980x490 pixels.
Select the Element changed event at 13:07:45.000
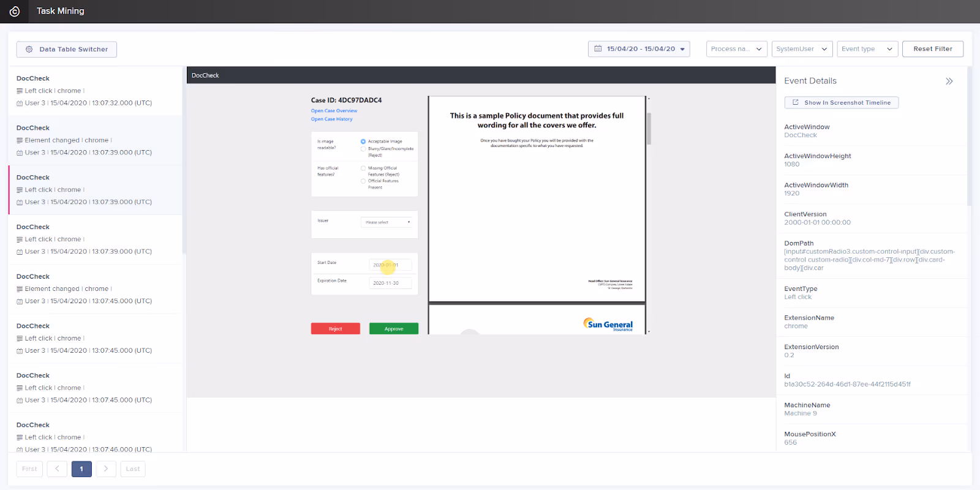[95, 288]
